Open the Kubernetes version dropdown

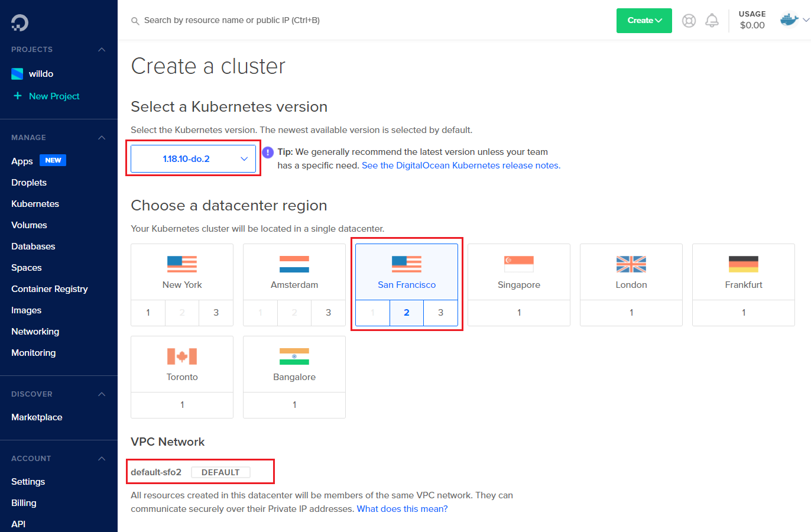click(193, 159)
